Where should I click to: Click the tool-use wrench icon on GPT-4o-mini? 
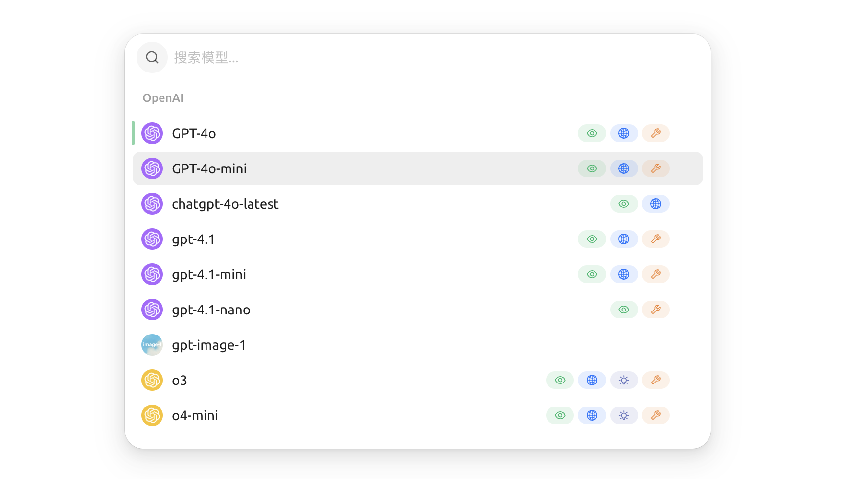coord(656,168)
